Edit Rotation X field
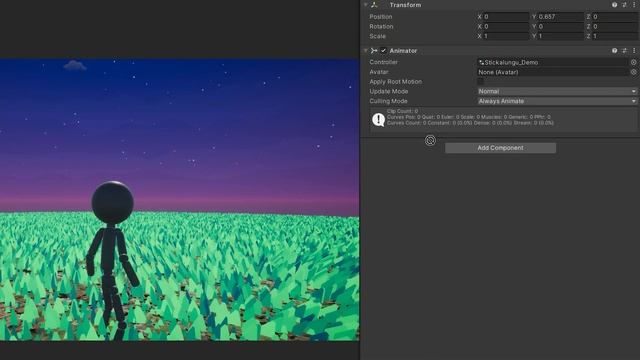Image resolution: width=640 pixels, height=360 pixels. point(506,27)
